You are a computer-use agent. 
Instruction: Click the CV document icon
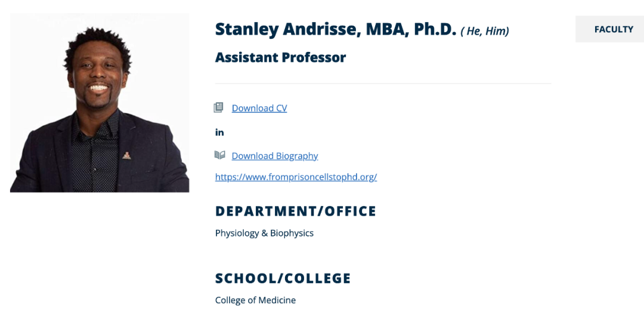tap(219, 107)
